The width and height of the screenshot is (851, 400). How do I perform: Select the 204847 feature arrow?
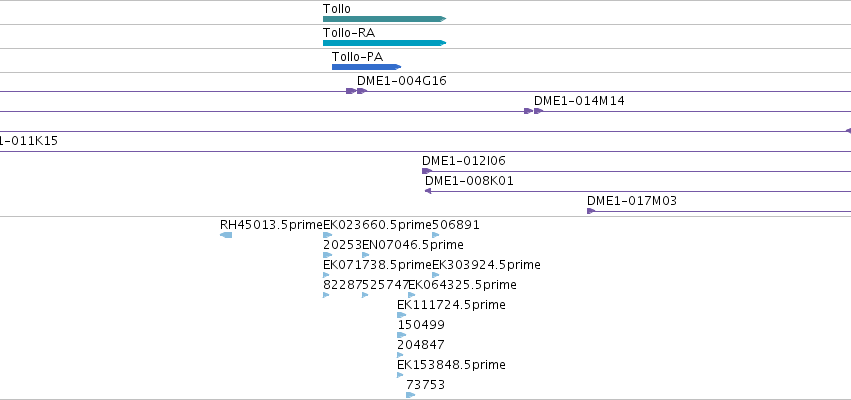401,355
